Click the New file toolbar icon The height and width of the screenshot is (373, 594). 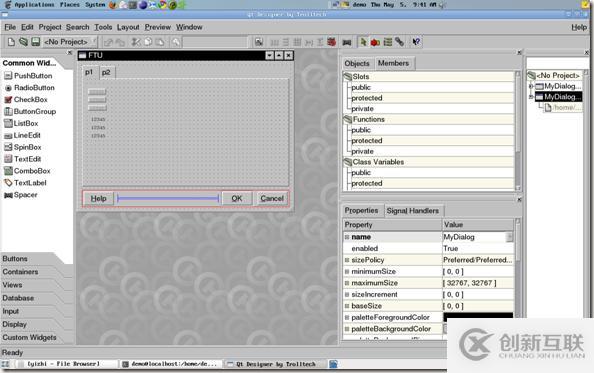[x=11, y=42]
